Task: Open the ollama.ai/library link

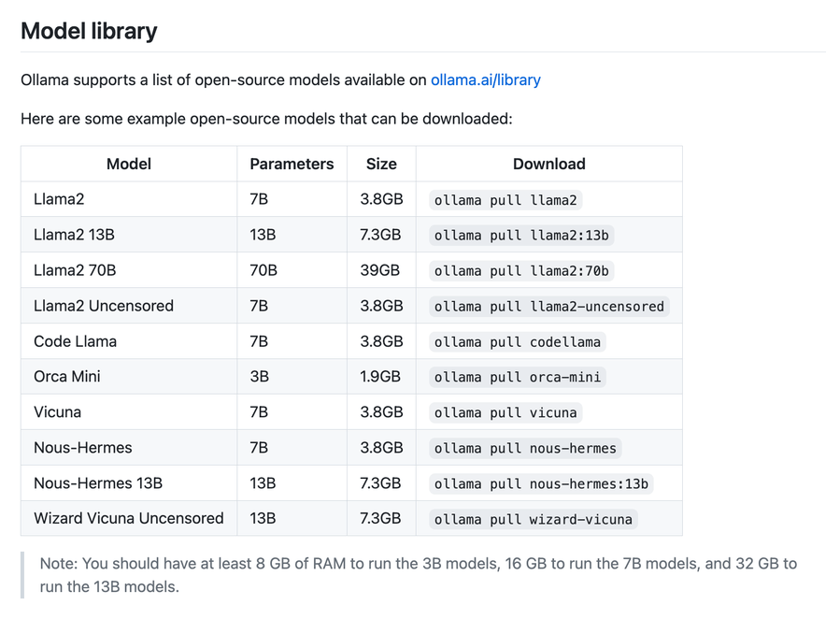Action: [485, 79]
